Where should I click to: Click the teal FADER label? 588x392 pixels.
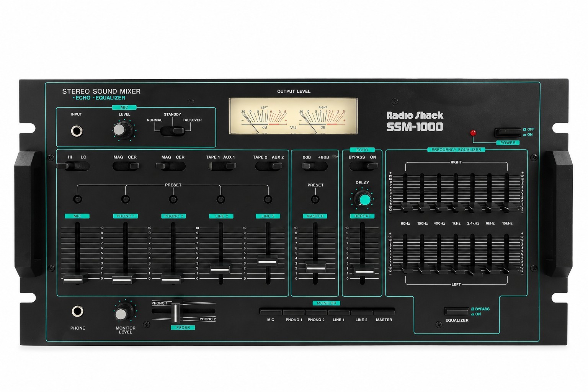183,328
